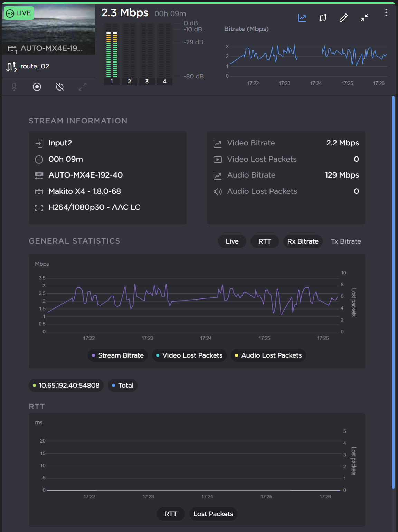Collapse the expanded stream details panel
Viewport: 398px width, 532px height.
tap(364, 18)
